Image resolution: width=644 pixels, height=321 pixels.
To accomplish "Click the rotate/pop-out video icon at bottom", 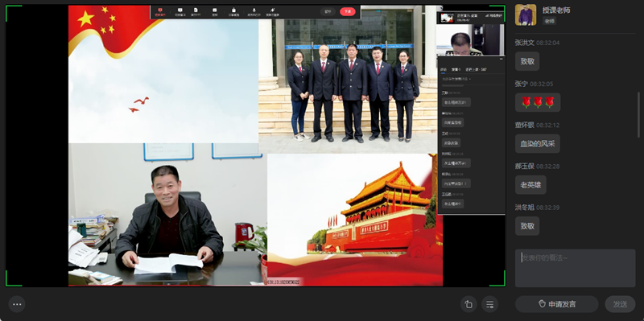I will 469,304.
